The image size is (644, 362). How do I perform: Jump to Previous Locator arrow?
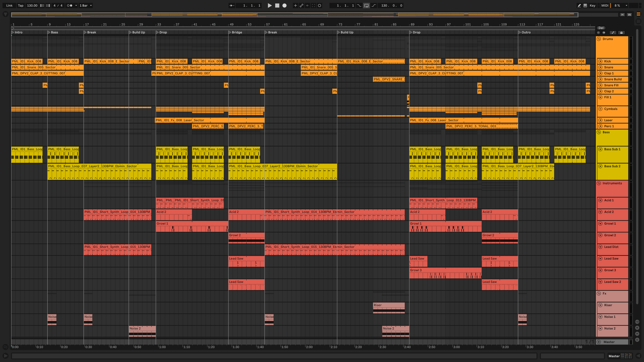(598, 33)
